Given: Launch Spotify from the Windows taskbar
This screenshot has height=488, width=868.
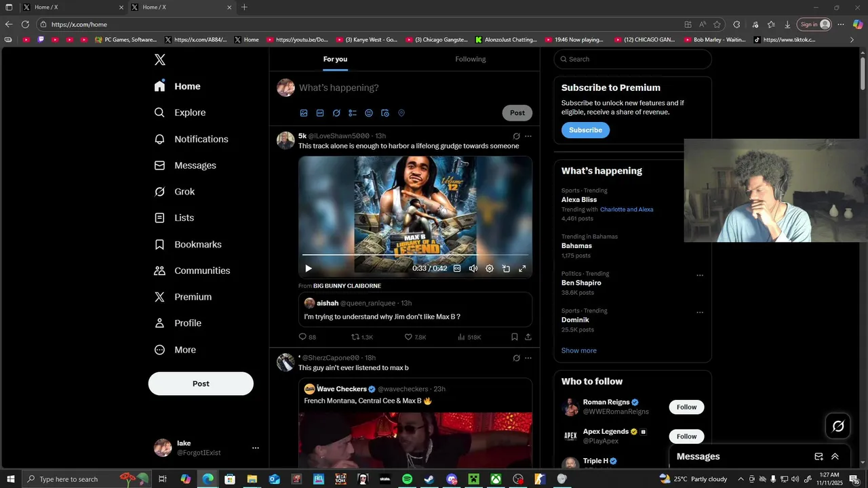Looking at the screenshot, I should tap(407, 479).
